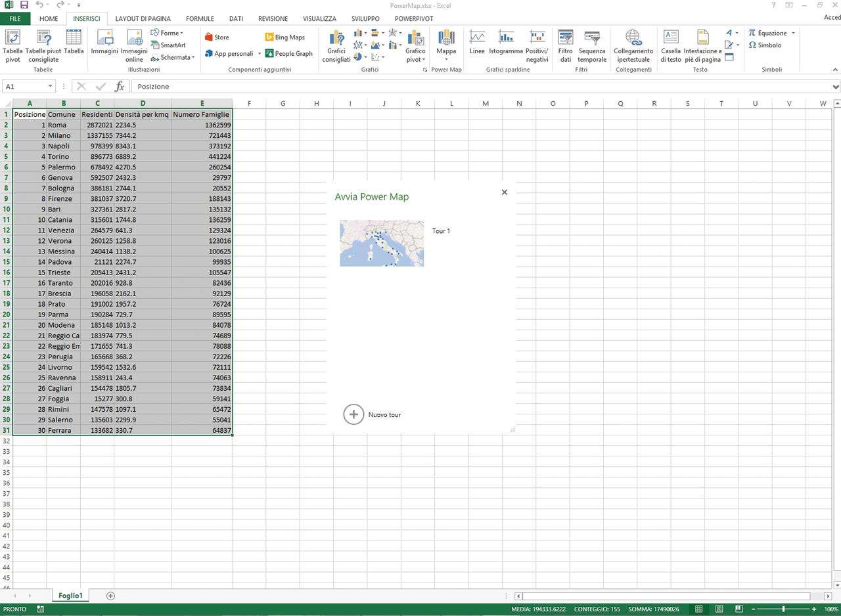Expand the Mappa dropdown

pyautogui.click(x=446, y=59)
